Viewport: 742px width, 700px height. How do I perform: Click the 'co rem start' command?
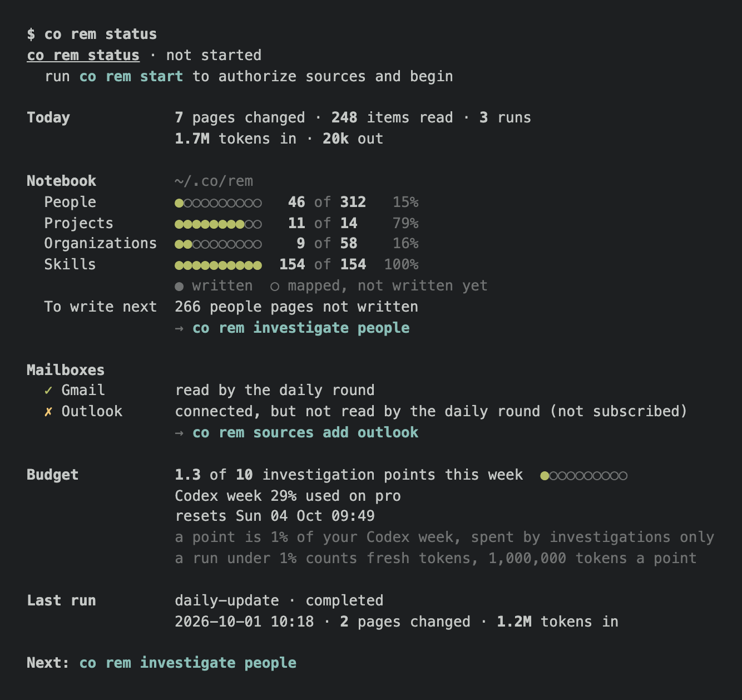pyautogui.click(x=131, y=76)
